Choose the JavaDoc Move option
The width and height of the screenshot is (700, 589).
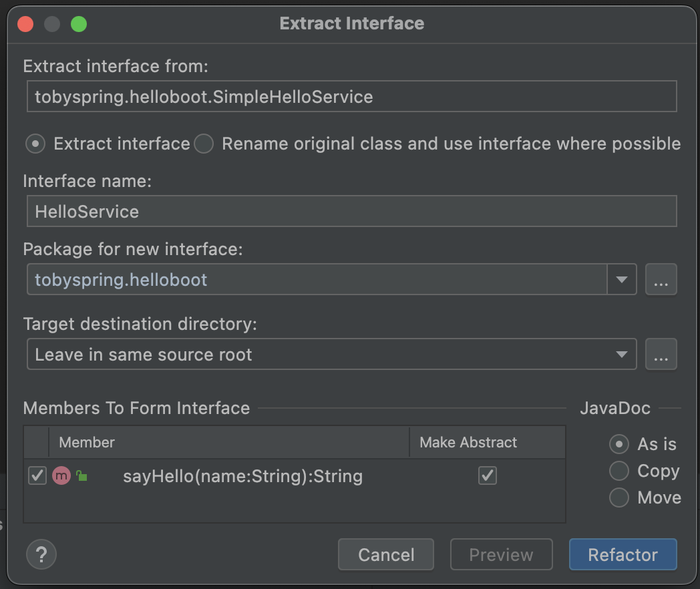coord(619,498)
